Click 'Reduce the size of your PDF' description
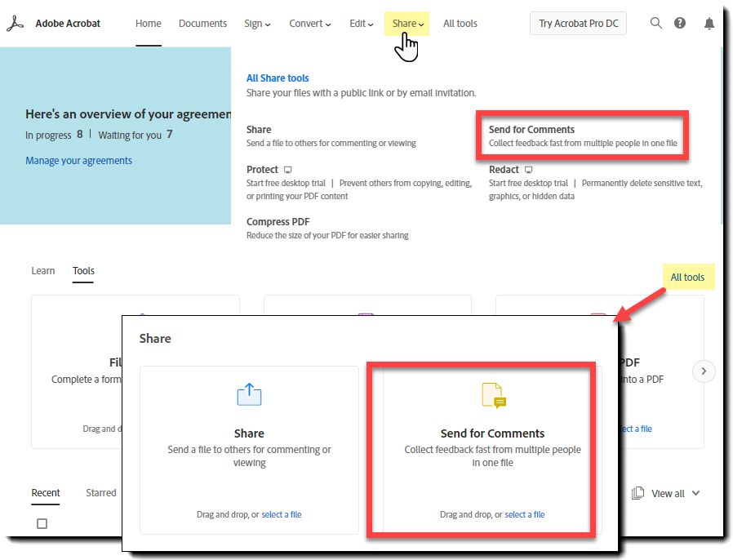 [327, 235]
